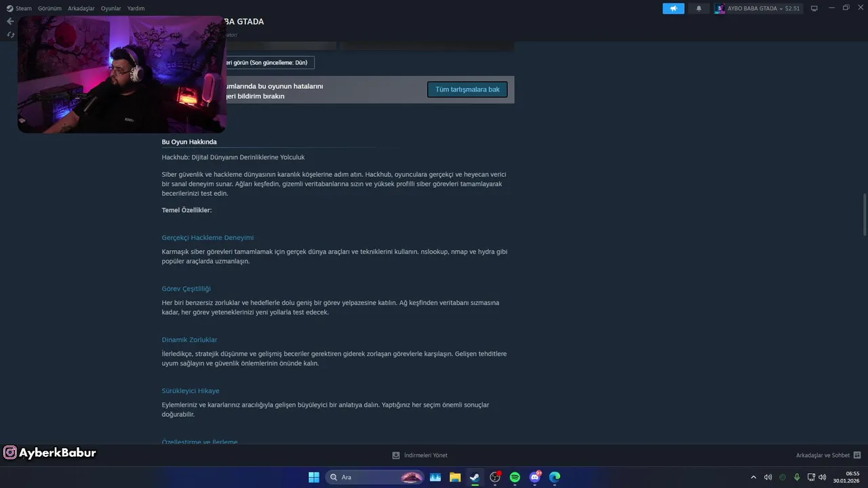Open the blue photo-frame taskbar app
This screenshot has height=488, width=868.
pyautogui.click(x=435, y=477)
